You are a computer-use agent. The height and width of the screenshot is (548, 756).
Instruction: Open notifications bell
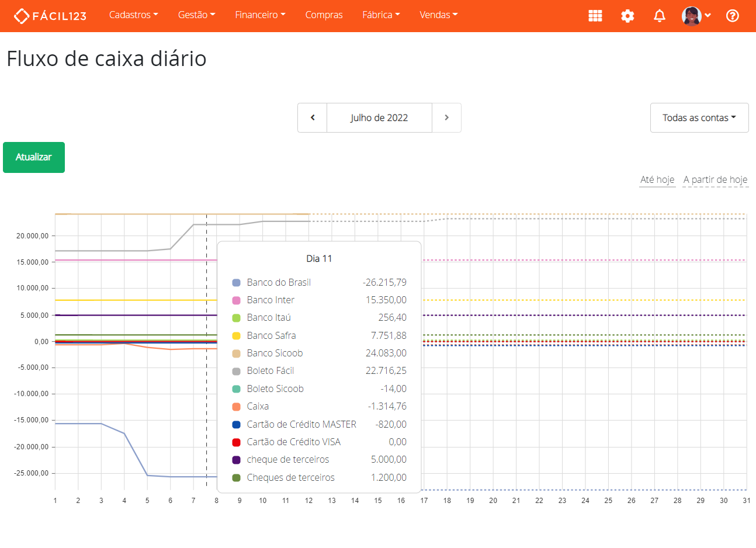coord(659,16)
